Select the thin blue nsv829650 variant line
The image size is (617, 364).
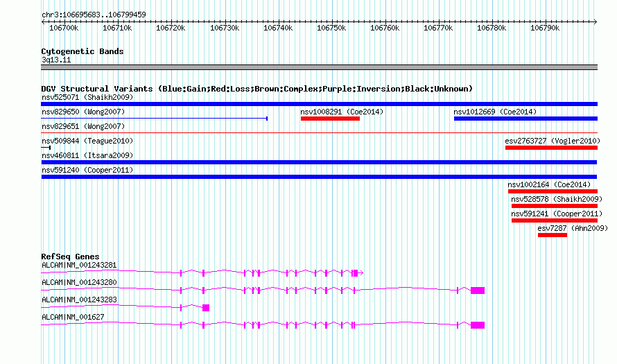pyautogui.click(x=154, y=118)
